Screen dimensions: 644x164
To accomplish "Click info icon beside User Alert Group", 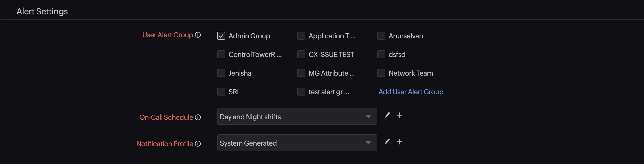I will [x=198, y=35].
